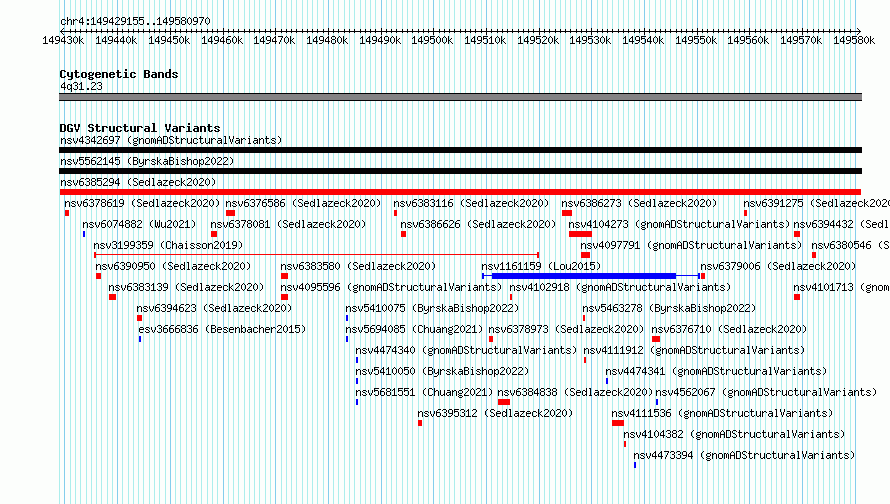The height and width of the screenshot is (504, 890).
Task: Open the nsv6385294 Sedlazeck2020 variant label
Action: click(x=138, y=182)
